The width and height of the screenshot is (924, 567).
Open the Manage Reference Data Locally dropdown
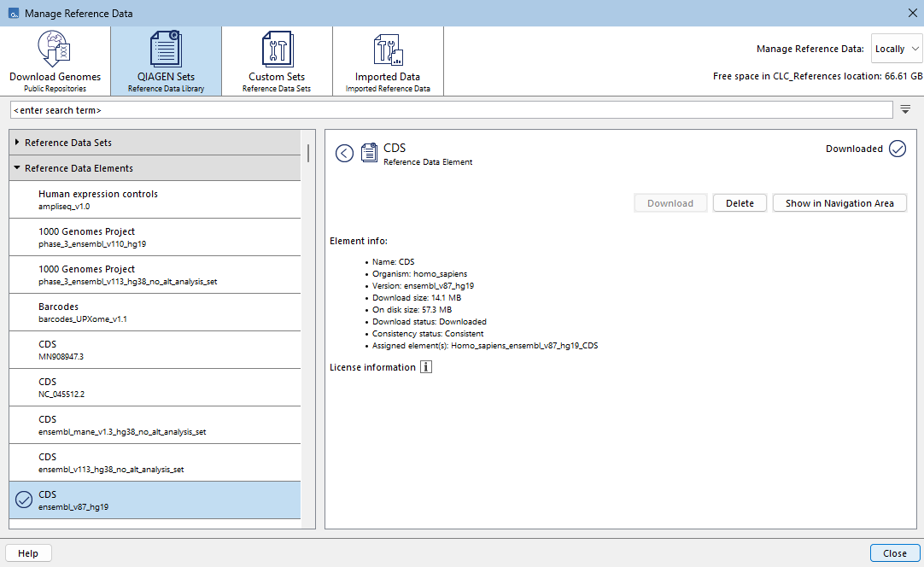[x=896, y=49]
